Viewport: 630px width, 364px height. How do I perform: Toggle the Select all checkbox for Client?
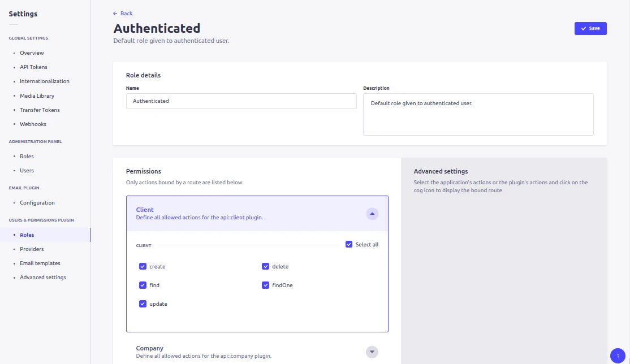click(348, 244)
